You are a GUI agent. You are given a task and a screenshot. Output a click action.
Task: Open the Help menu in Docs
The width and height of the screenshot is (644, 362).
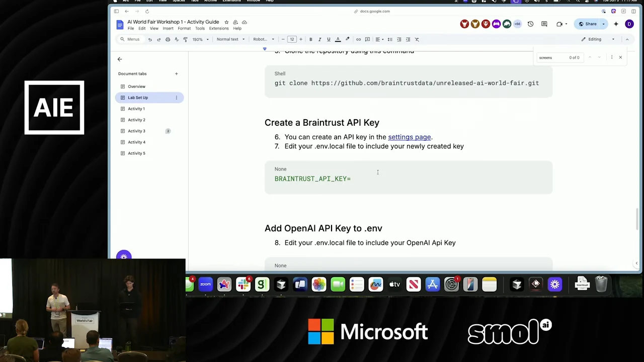pos(237,28)
